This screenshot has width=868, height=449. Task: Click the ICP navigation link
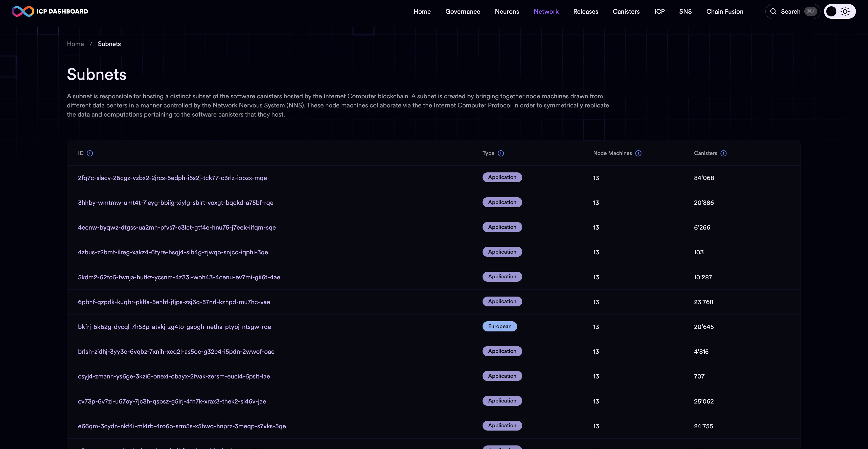pyautogui.click(x=659, y=11)
